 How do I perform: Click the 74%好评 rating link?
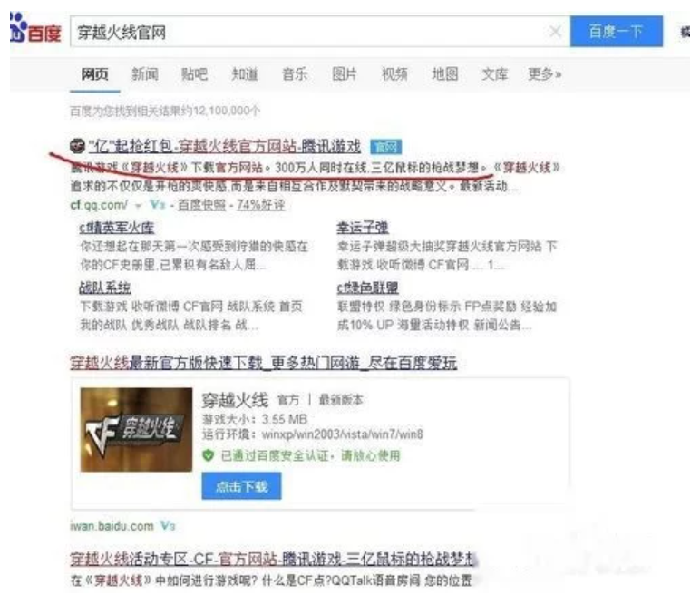pos(261,205)
